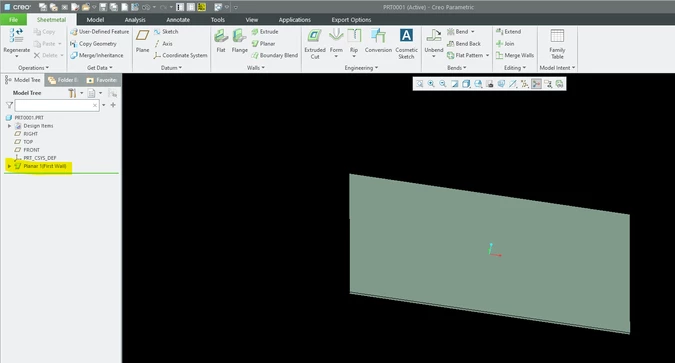Click the Merge/Inheritance tool
Image resolution: width=675 pixels, height=363 pixels.
(x=96, y=55)
